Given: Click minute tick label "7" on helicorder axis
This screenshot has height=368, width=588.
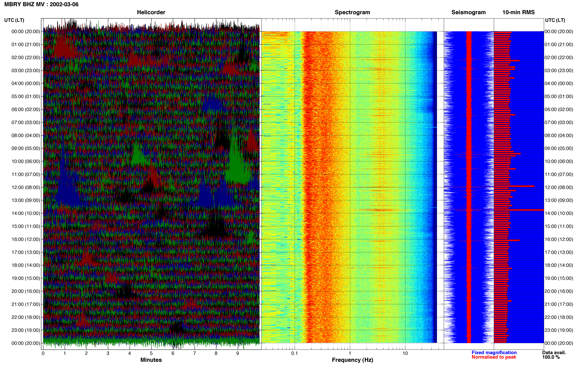Looking at the screenshot, I should (x=195, y=353).
